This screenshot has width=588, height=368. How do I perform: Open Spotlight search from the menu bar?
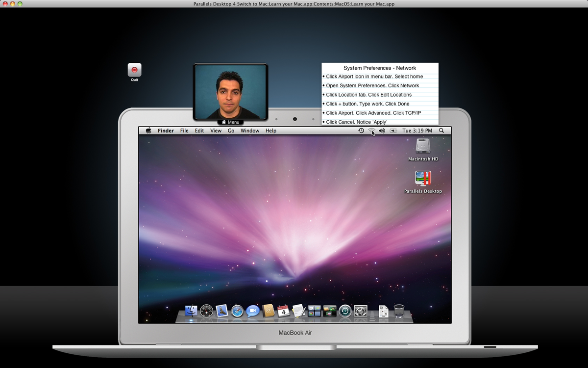click(441, 131)
